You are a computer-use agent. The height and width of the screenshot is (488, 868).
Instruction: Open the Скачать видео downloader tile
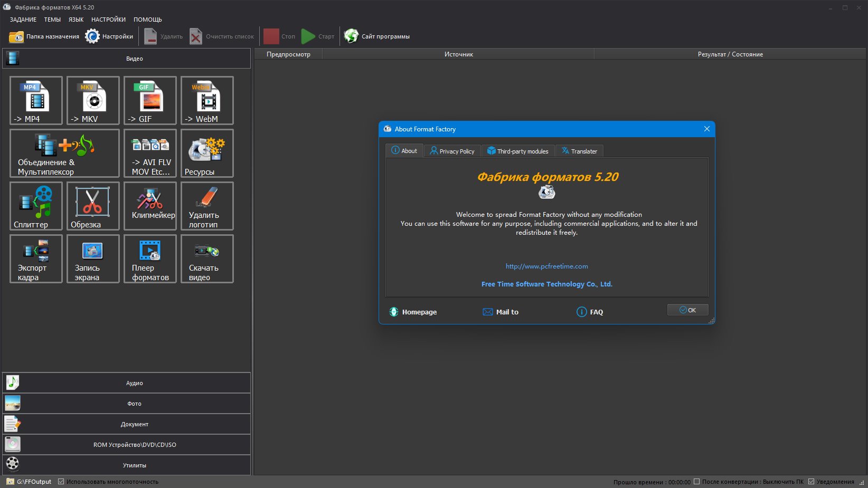(207, 259)
